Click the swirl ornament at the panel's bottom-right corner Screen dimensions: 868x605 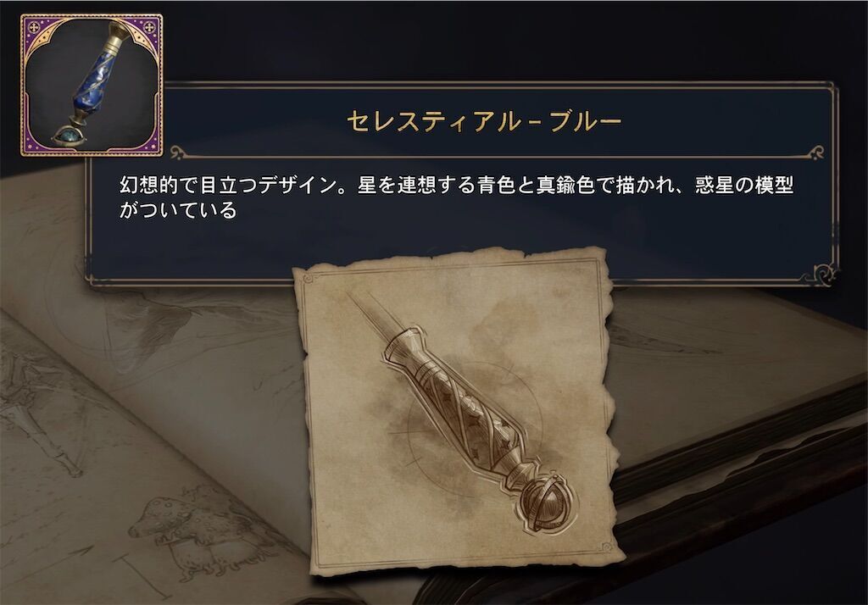point(824,274)
